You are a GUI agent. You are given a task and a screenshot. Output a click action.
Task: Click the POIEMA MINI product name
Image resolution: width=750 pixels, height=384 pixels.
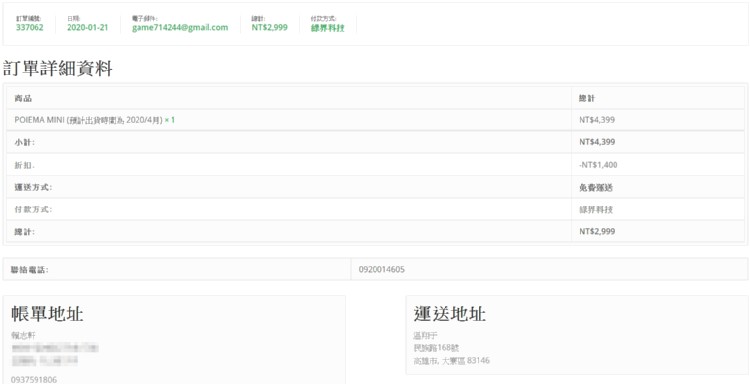tap(88, 120)
